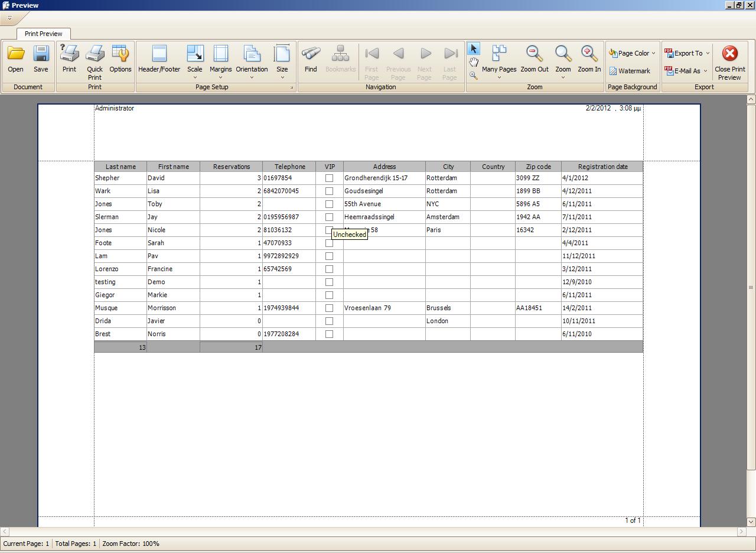Viewport: 756px width, 553px height.
Task: Toggle VIP checkbox for Wark Lisa
Action: coord(329,191)
